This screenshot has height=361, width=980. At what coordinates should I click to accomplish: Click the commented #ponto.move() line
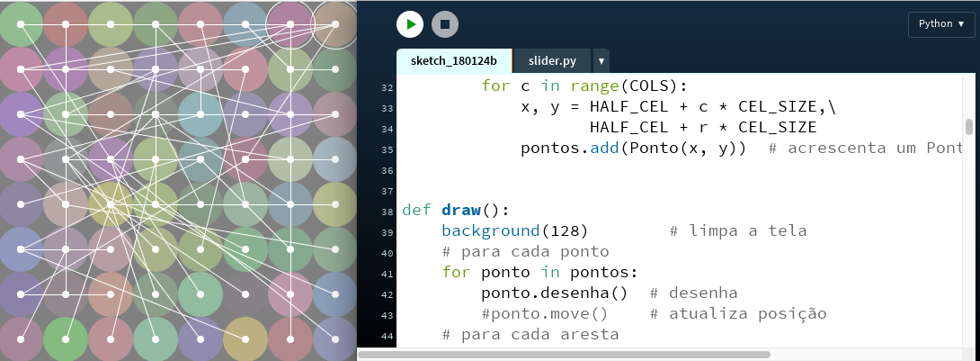545,314
